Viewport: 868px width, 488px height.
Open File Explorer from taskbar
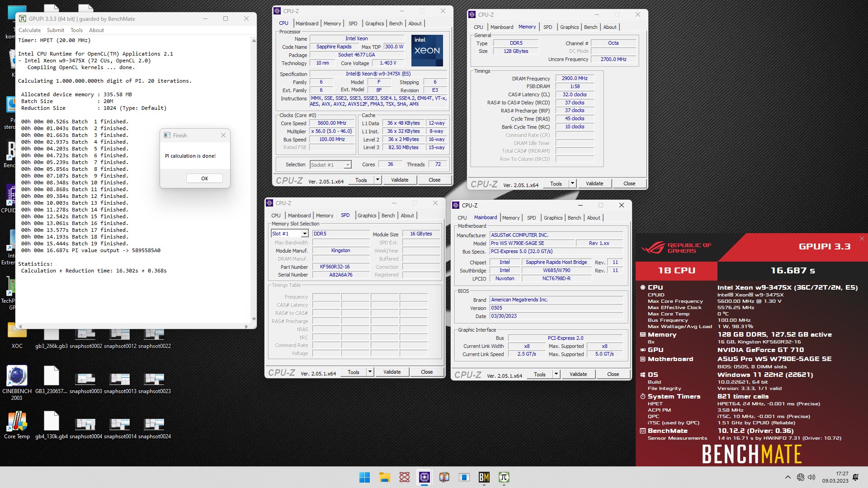point(384,477)
